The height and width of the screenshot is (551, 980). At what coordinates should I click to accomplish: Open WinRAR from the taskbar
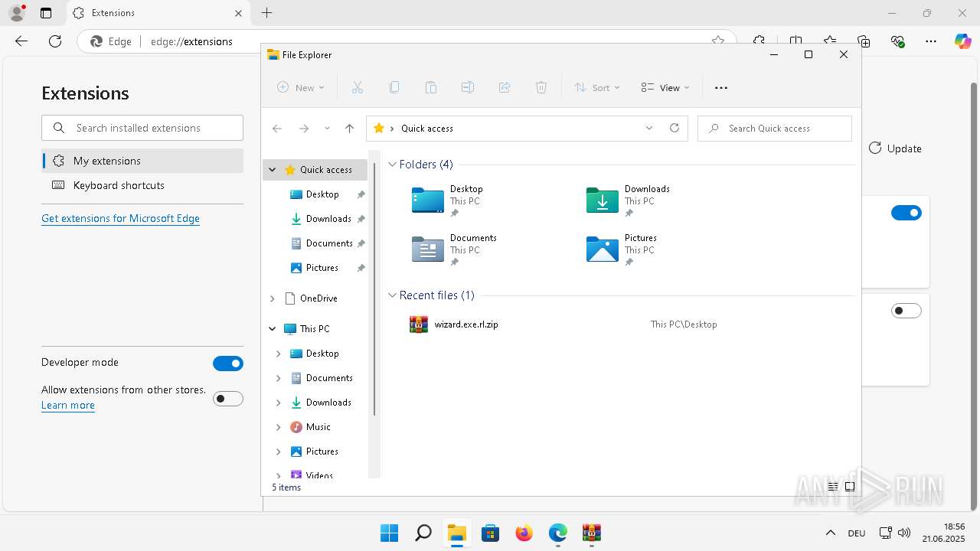pyautogui.click(x=591, y=533)
